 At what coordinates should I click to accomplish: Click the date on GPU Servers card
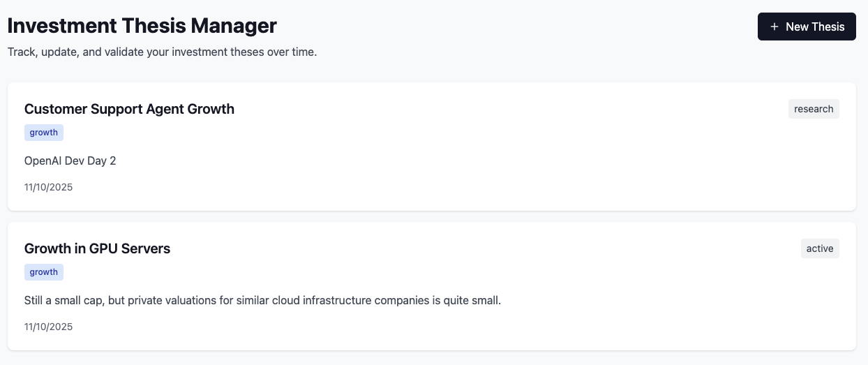tap(48, 327)
